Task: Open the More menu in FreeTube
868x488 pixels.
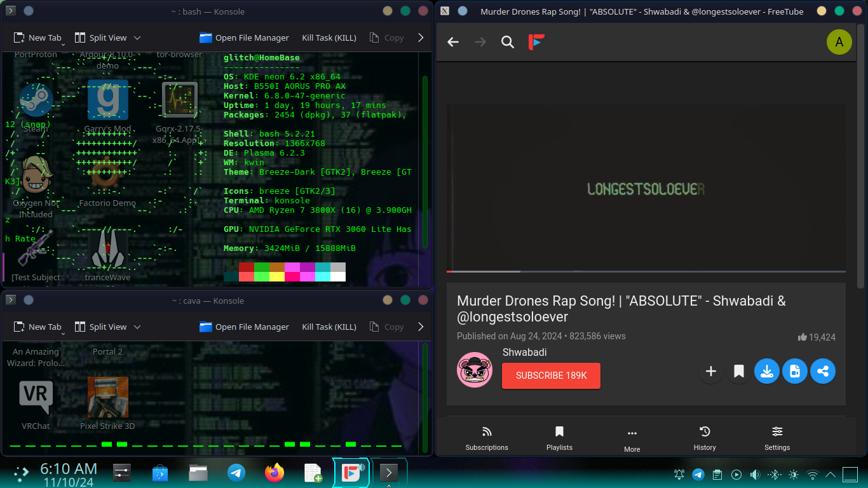Action: 632,437
